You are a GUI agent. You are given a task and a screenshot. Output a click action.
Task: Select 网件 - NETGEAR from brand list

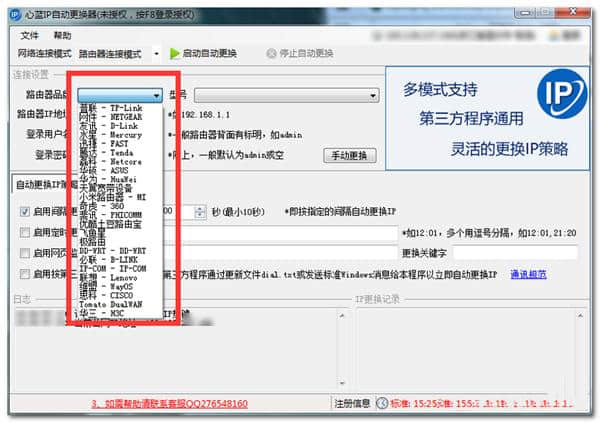111,117
